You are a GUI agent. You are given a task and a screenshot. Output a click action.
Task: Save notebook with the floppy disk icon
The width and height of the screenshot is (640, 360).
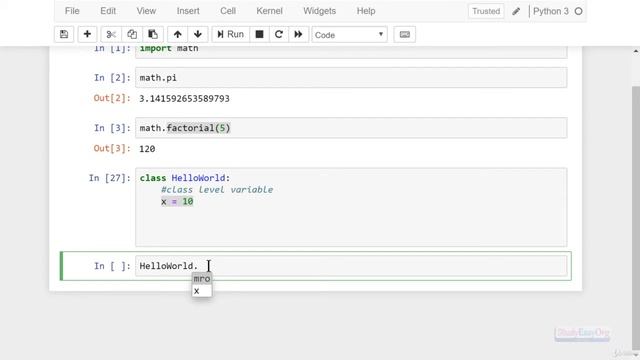tap(64, 34)
